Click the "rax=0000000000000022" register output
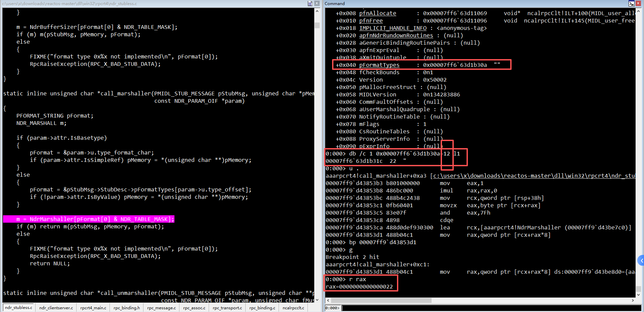Image resolution: width=644 pixels, height=312 pixels. pyautogui.click(x=359, y=286)
